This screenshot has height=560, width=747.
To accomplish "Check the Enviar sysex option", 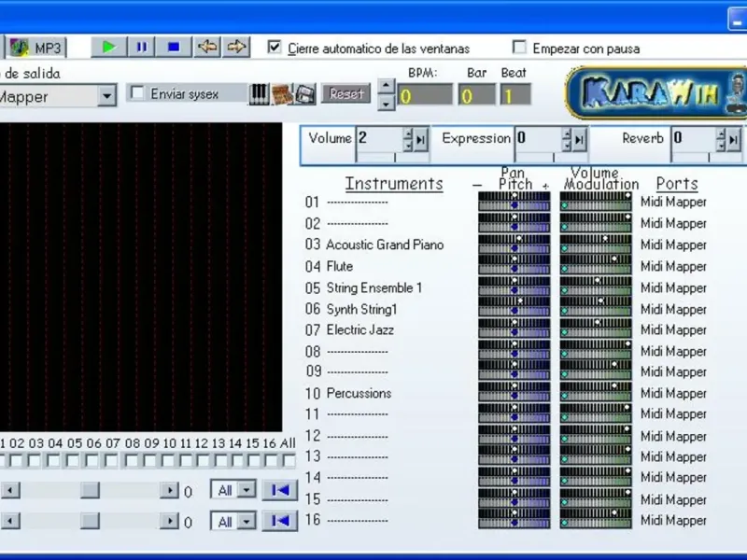I will click(x=137, y=93).
